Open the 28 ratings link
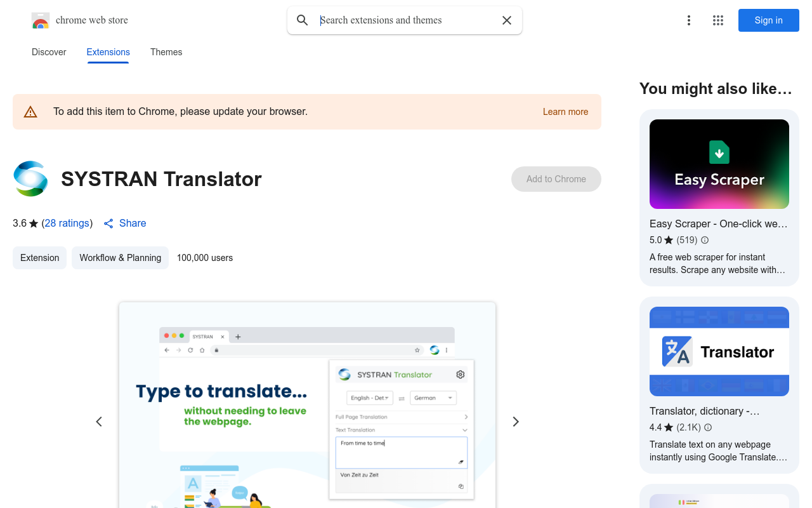 [67, 224]
